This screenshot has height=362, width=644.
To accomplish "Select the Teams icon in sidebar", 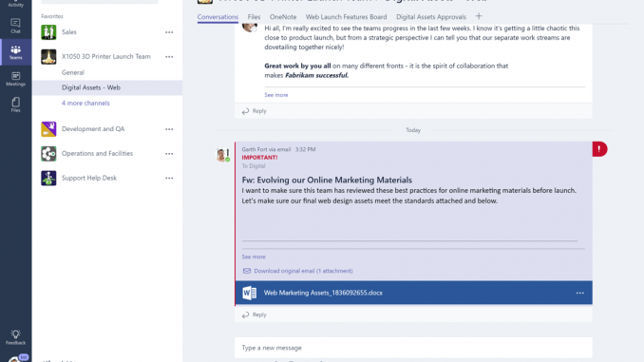I will (x=15, y=52).
